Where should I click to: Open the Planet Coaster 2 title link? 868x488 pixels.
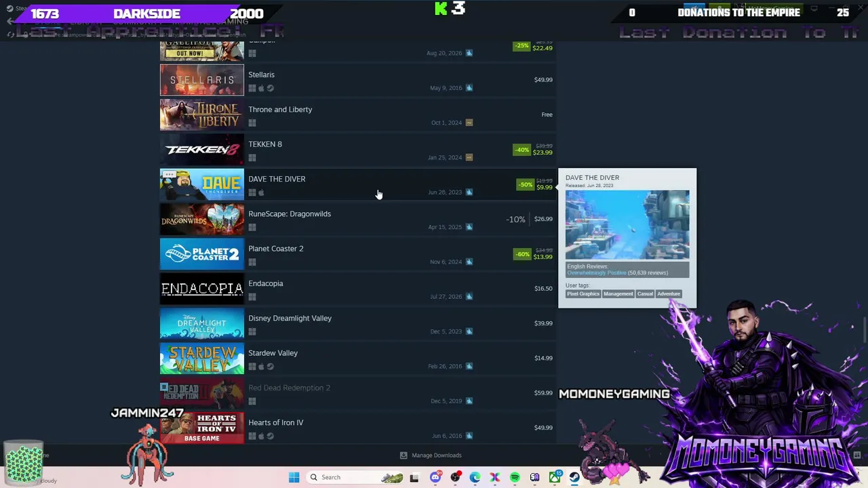pos(276,249)
